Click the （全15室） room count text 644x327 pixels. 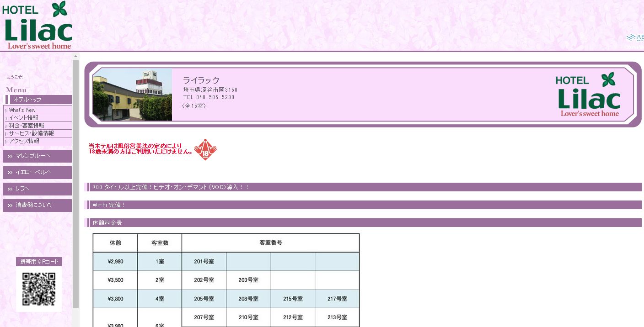(x=194, y=106)
